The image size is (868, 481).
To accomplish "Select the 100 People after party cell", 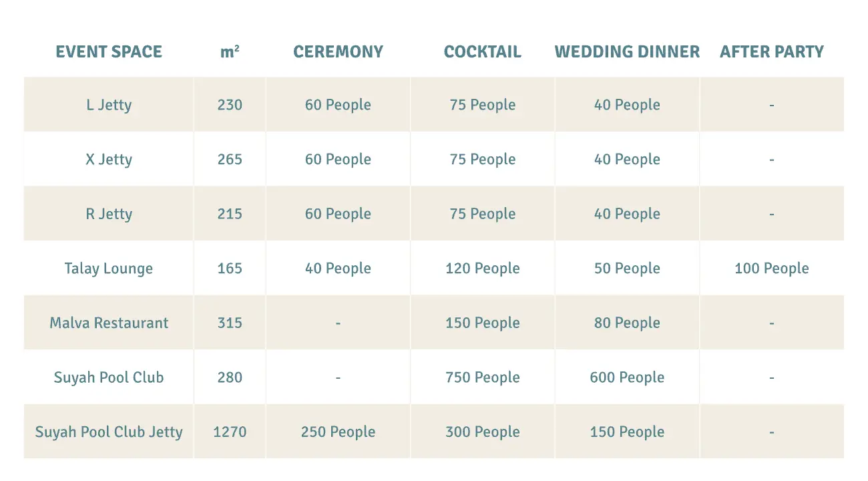I will tap(772, 269).
